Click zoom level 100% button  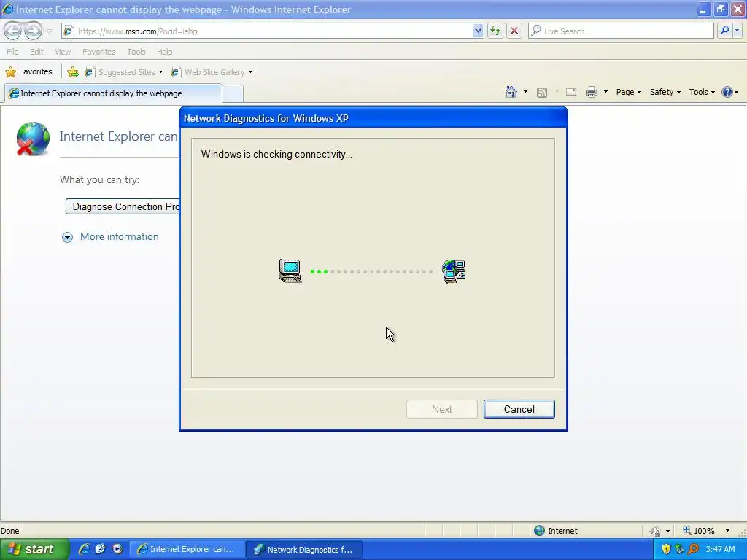coord(699,531)
